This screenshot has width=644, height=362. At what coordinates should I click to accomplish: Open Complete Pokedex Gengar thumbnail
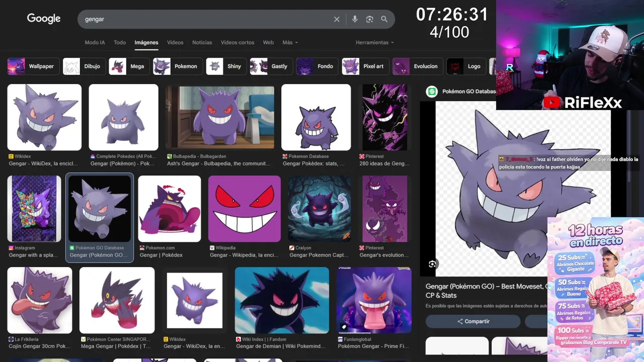point(123,117)
